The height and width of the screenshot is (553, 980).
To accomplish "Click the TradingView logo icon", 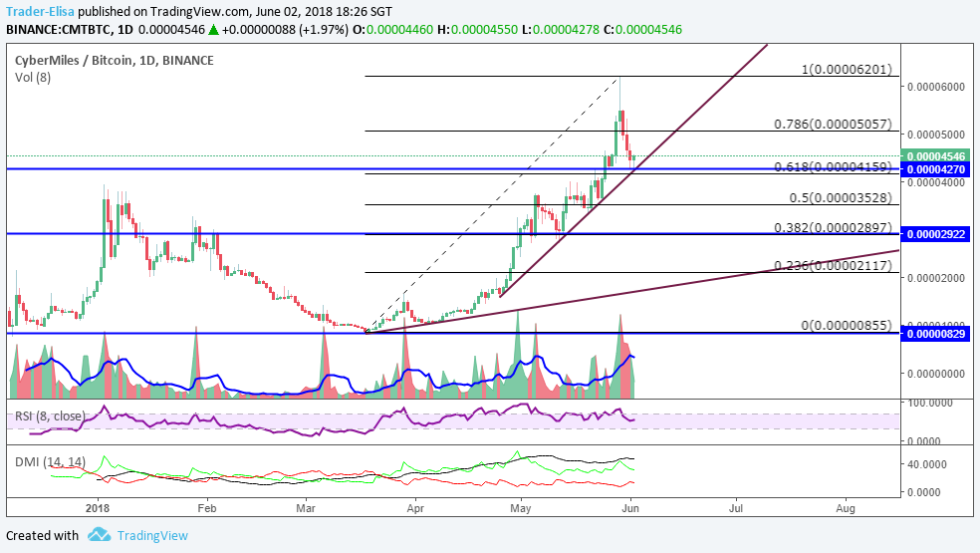I will coord(100,535).
